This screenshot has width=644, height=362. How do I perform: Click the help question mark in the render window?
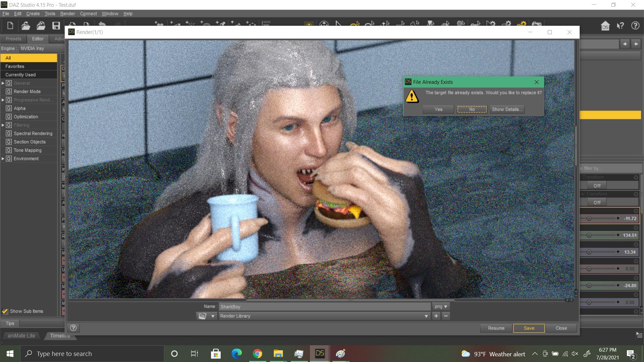73,328
